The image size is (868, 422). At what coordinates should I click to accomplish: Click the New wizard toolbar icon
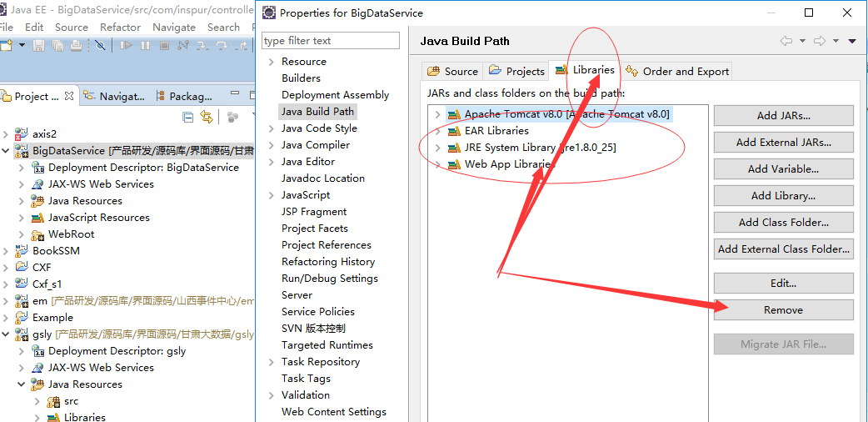6,46
